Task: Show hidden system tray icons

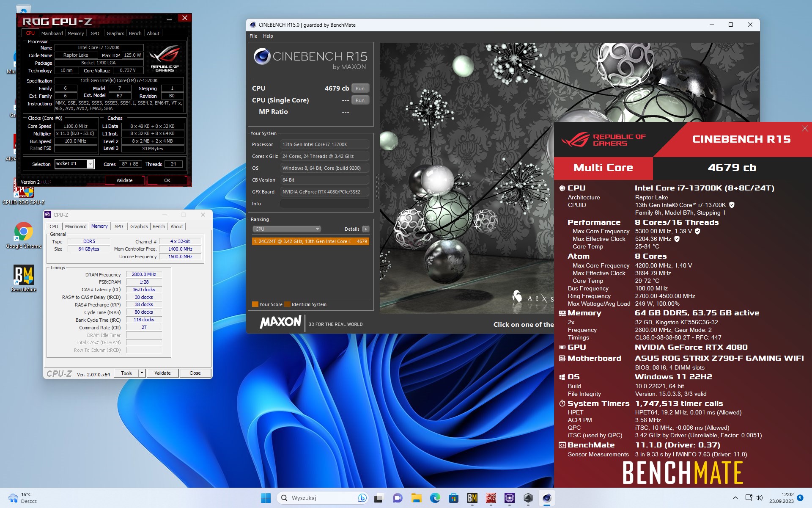Action: click(735, 498)
